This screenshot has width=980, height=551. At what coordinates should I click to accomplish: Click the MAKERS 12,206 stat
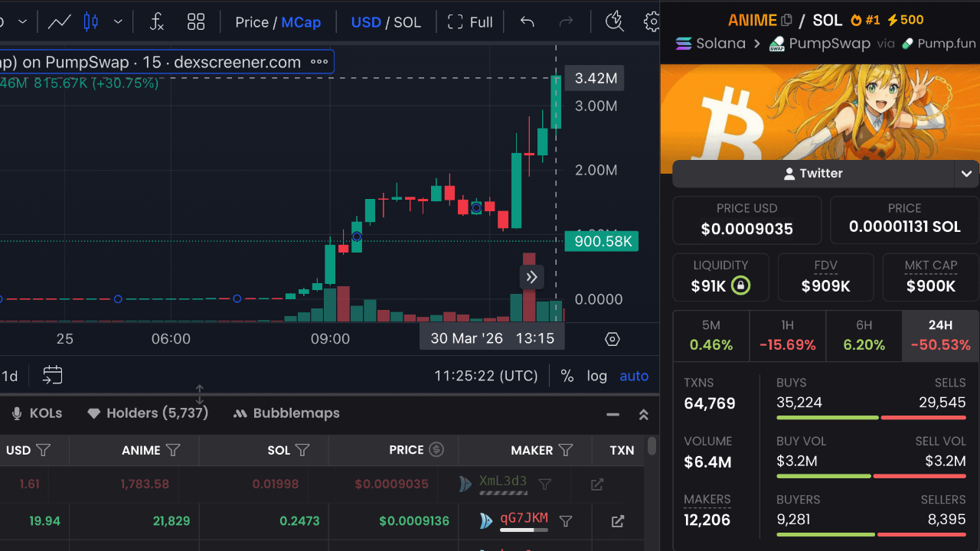707,510
